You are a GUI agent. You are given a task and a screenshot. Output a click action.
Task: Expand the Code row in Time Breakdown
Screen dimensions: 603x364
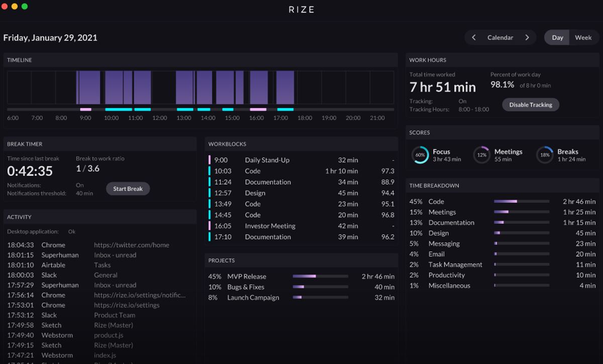[x=436, y=201]
